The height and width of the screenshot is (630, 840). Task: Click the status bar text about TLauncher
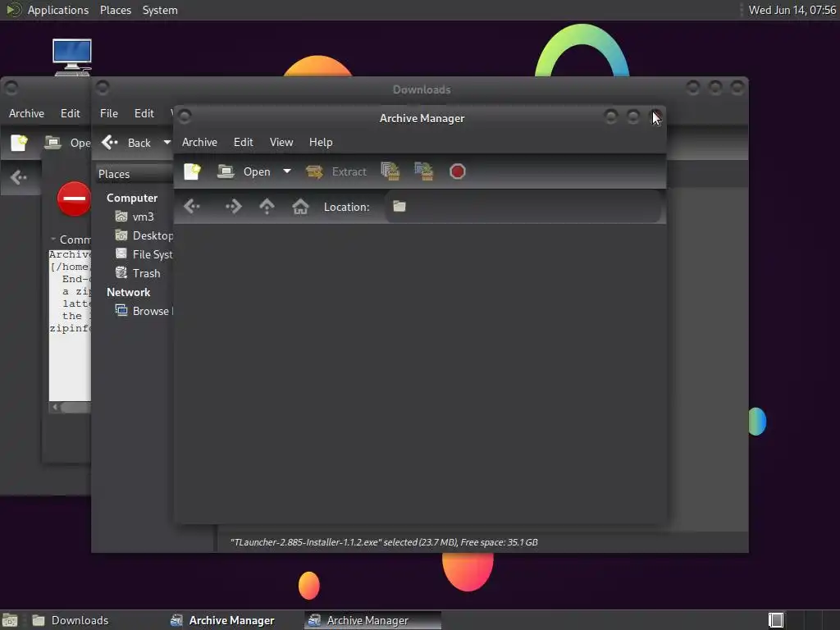pyautogui.click(x=384, y=542)
